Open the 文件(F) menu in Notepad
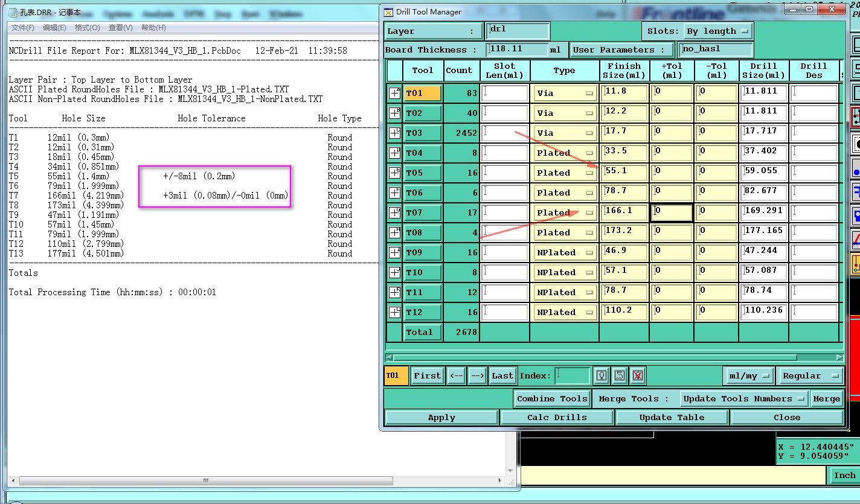Viewport: 860px width, 504px height. tap(22, 28)
